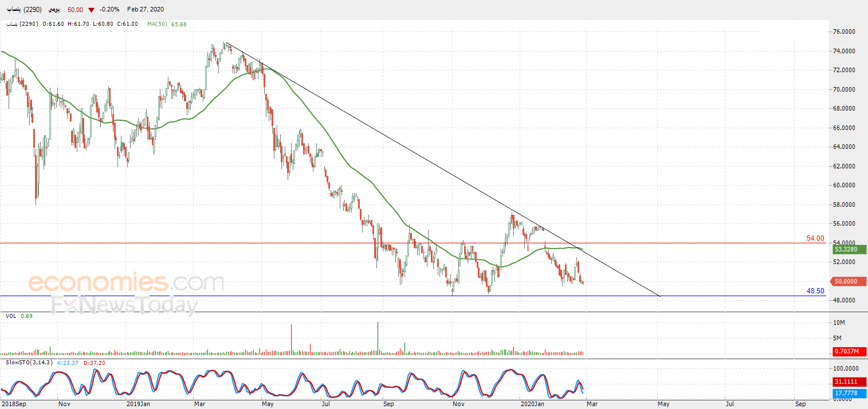Click the 70.0000 price axis label
Image resolution: width=868 pixels, height=409 pixels.
click(x=845, y=89)
